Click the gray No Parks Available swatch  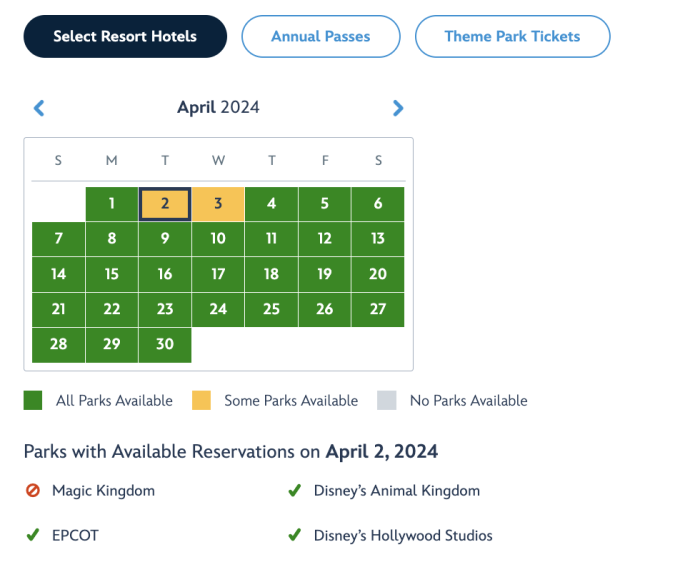coord(387,401)
